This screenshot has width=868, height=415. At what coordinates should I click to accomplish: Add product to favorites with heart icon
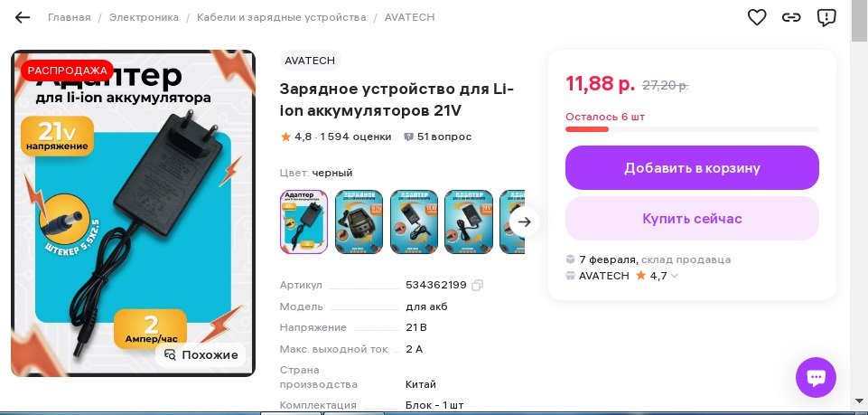(x=757, y=17)
